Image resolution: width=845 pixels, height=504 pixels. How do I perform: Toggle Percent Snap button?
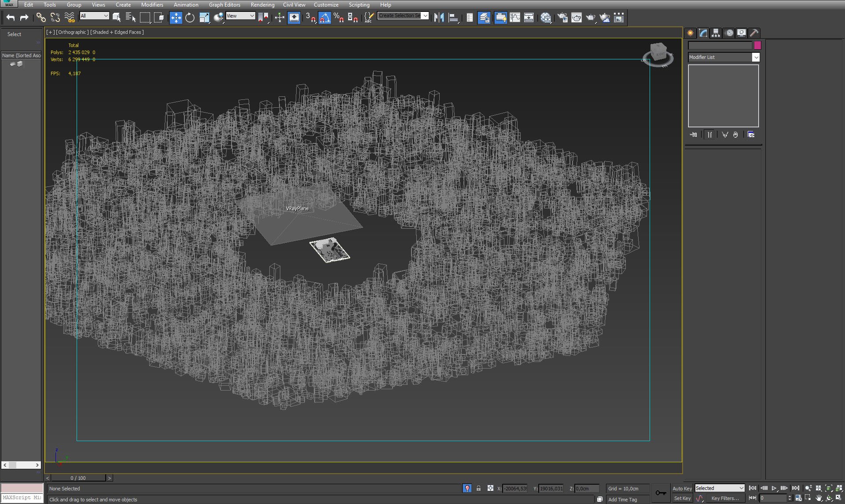tap(338, 18)
